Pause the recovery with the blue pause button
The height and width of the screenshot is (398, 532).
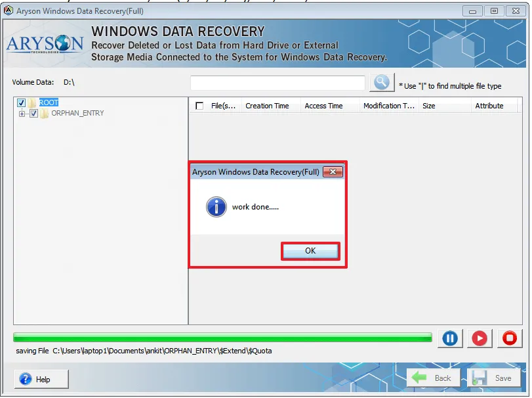(450, 338)
